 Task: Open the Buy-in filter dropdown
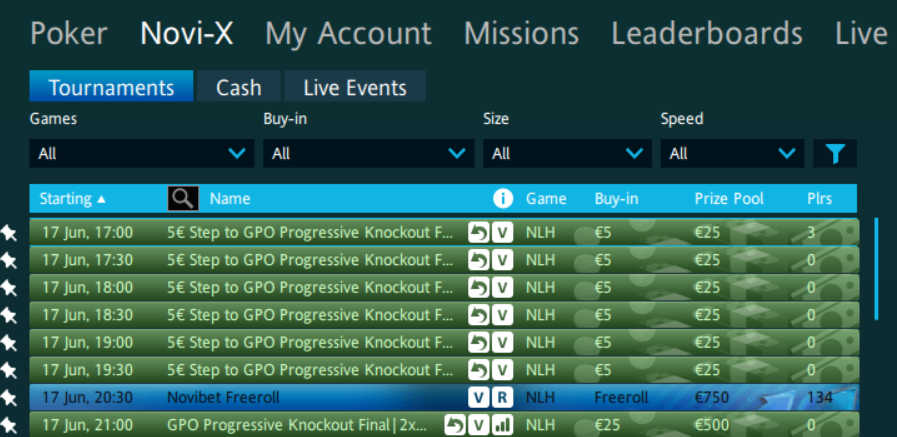click(x=368, y=154)
